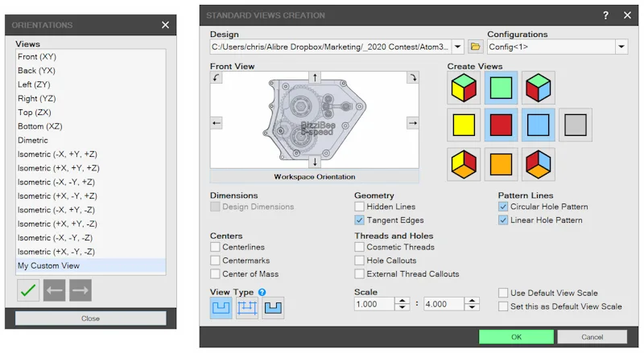This screenshot has width=644, height=353.
Task: Select Front (XY) view
Action: click(91, 56)
